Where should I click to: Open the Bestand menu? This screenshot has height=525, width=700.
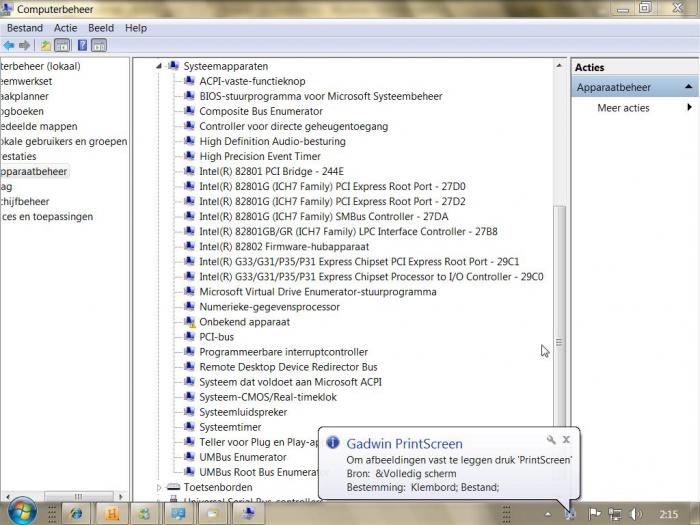coord(25,28)
